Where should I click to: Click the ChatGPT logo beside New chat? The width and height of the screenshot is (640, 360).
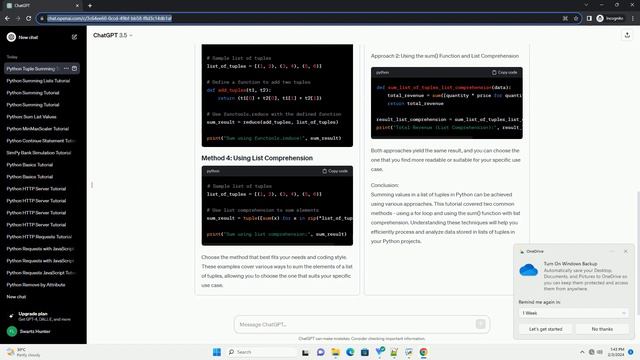[x=11, y=37]
